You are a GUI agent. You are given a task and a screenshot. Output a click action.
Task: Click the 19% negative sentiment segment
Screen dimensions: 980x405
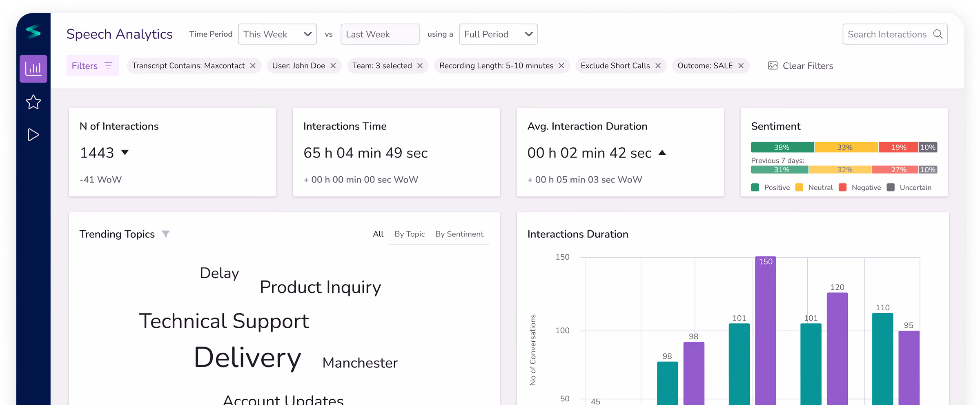click(898, 147)
